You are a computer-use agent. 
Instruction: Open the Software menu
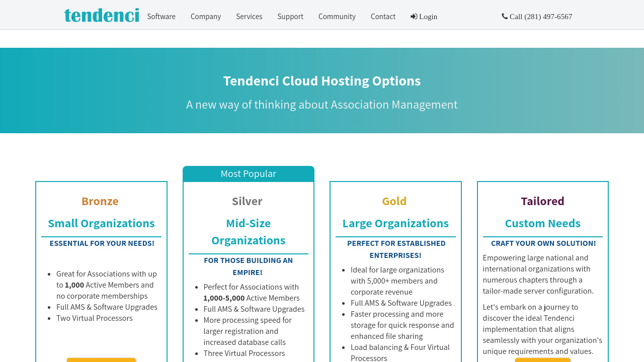pos(162,17)
